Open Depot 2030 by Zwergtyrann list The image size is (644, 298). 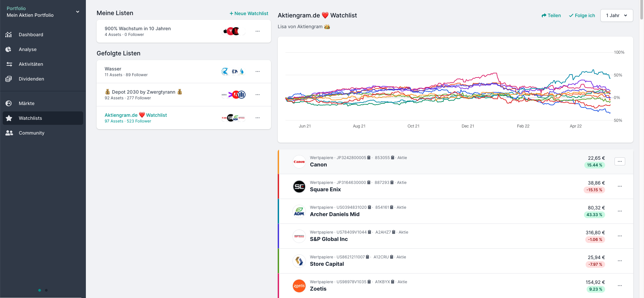click(x=184, y=95)
